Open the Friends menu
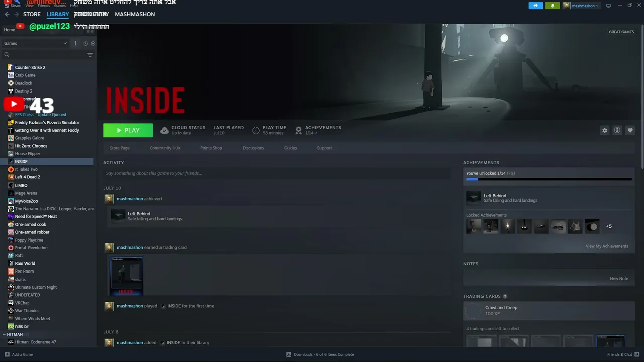This screenshot has width=644, height=362. point(44,6)
